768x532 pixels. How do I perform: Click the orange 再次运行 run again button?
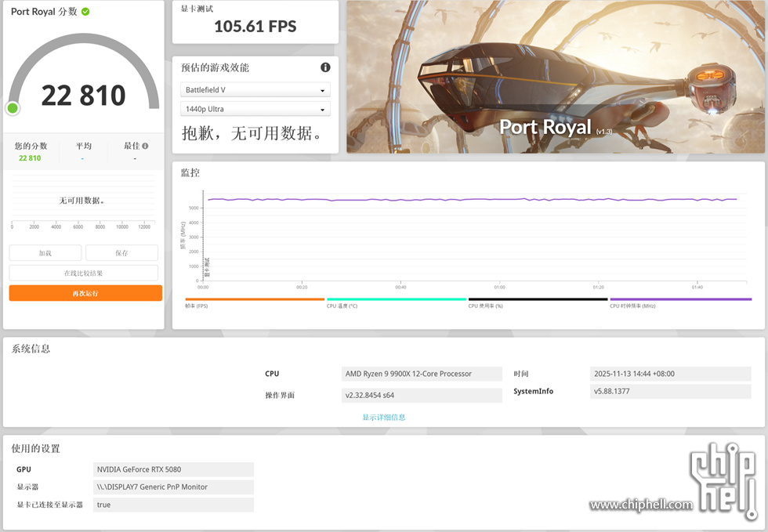coord(85,293)
